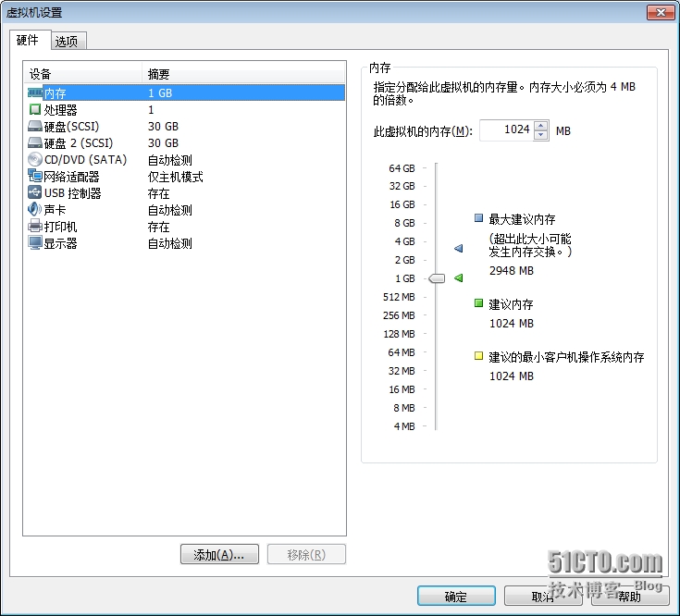Click the 32 GB slider scale label

402,186
